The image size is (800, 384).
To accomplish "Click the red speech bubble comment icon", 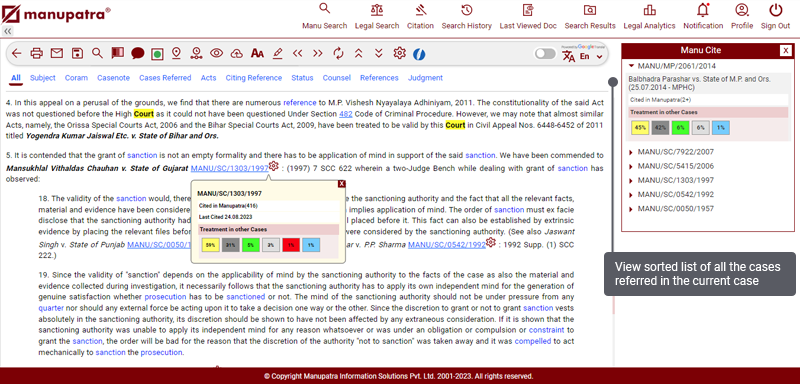I will pyautogui.click(x=137, y=53).
